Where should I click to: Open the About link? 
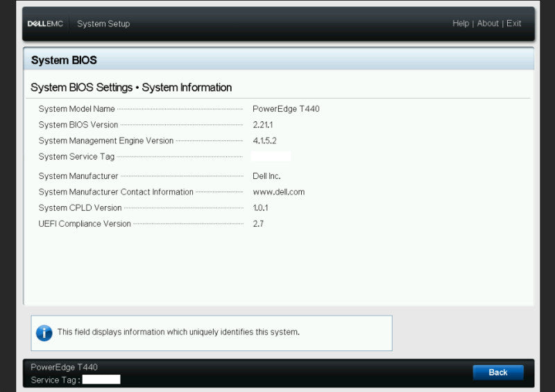pos(488,24)
